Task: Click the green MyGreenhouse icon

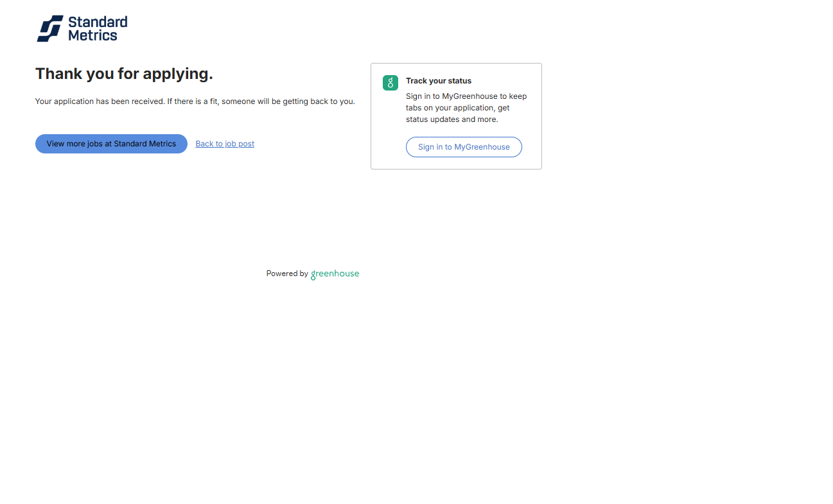Action: click(x=390, y=83)
